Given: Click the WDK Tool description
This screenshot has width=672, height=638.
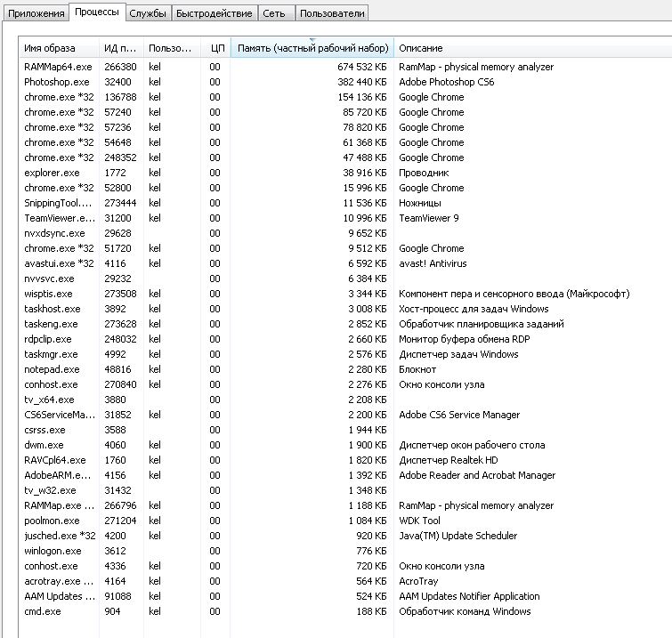Looking at the screenshot, I should tap(419, 521).
